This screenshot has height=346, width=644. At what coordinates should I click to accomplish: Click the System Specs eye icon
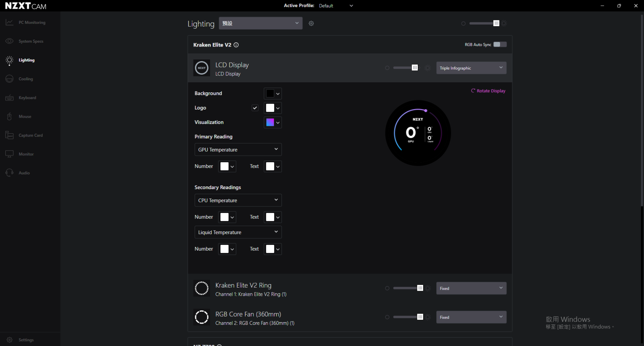10,41
